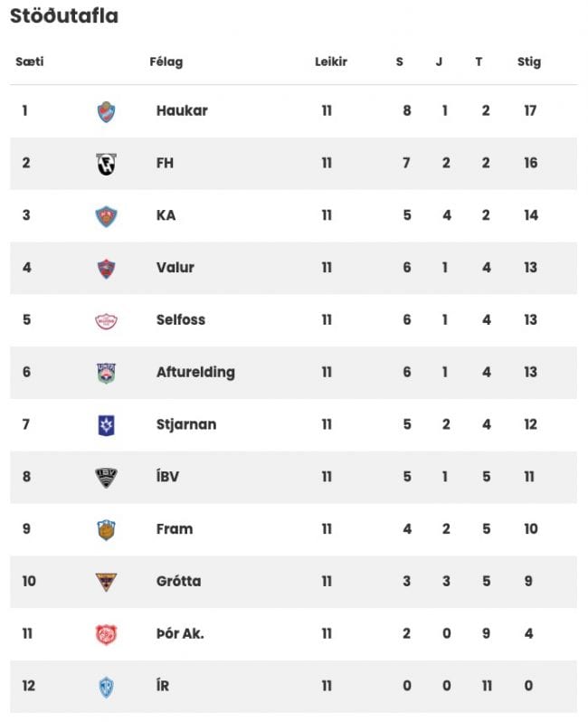This screenshot has height=722, width=588.
Task: Click the Stjarnan star logo
Action: pyautogui.click(x=106, y=425)
